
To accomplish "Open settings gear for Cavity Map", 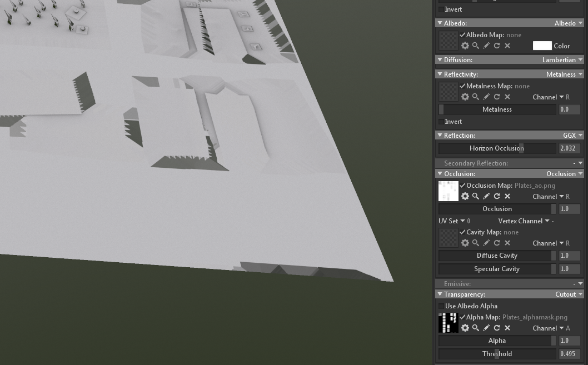I will (x=465, y=243).
